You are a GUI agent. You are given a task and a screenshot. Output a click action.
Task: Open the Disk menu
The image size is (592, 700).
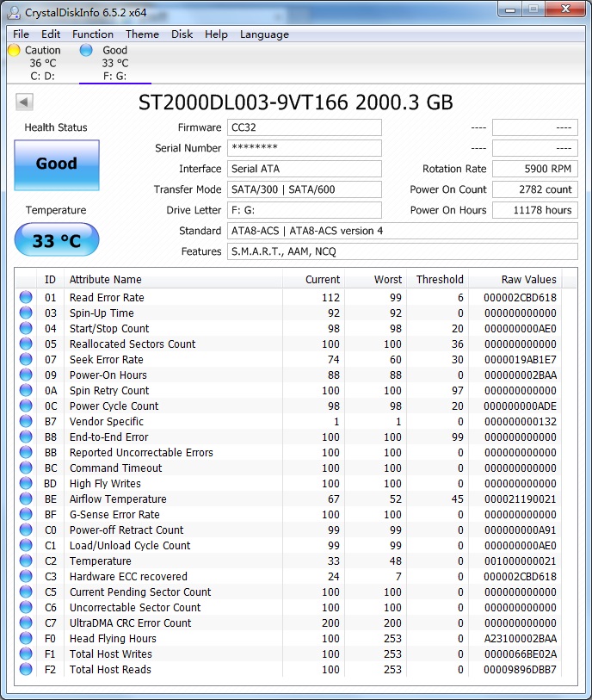click(182, 34)
